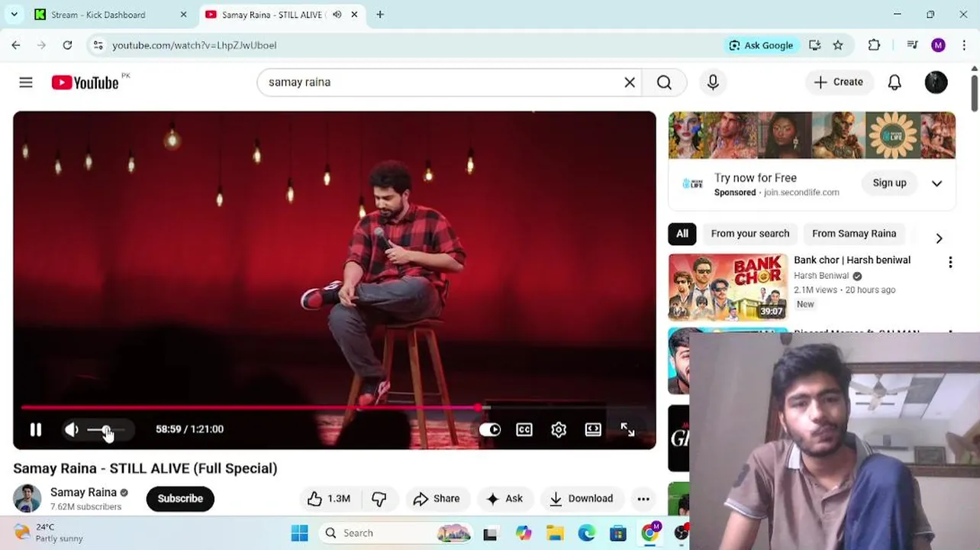Run search with magnifier button
980x550 pixels.
click(664, 82)
